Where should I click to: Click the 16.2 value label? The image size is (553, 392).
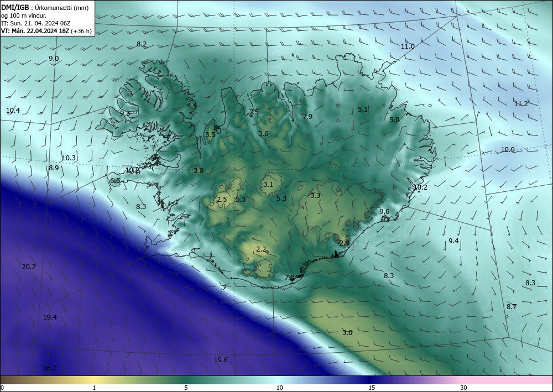pos(50,368)
